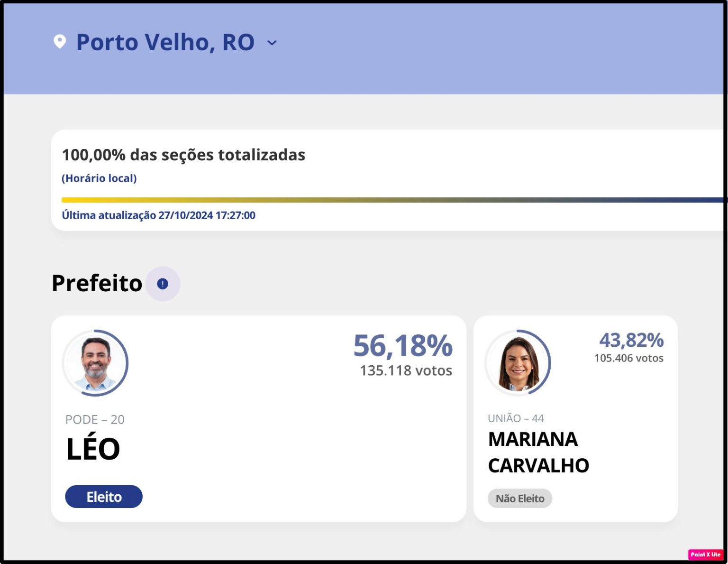Click the PODE – 20 party label
The width and height of the screenshot is (728, 564).
(95, 420)
